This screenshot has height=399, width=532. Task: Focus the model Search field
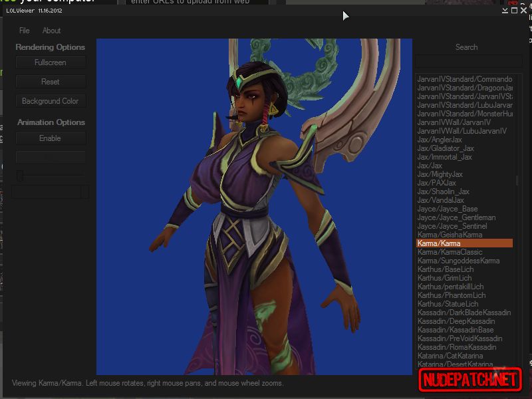(469, 62)
